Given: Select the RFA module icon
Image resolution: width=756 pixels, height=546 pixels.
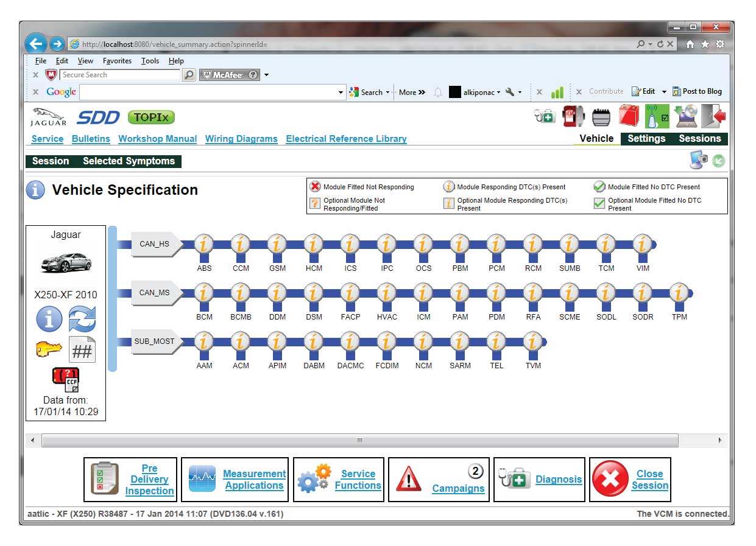Looking at the screenshot, I should 533,293.
